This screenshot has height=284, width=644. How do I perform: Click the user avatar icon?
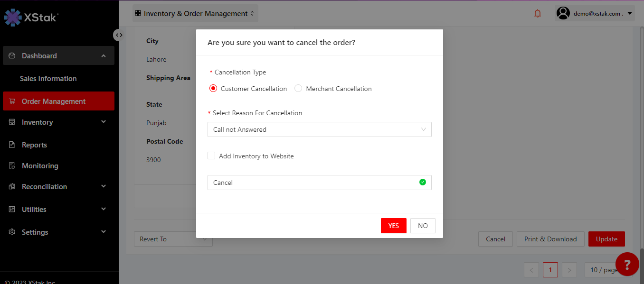[563, 13]
